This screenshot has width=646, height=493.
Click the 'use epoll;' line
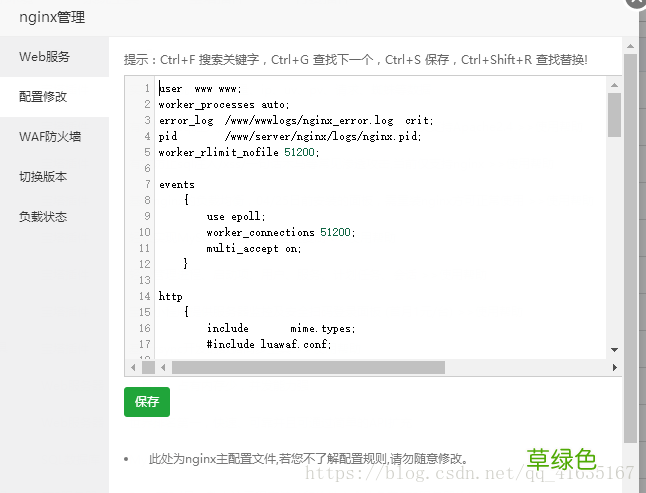click(236, 216)
